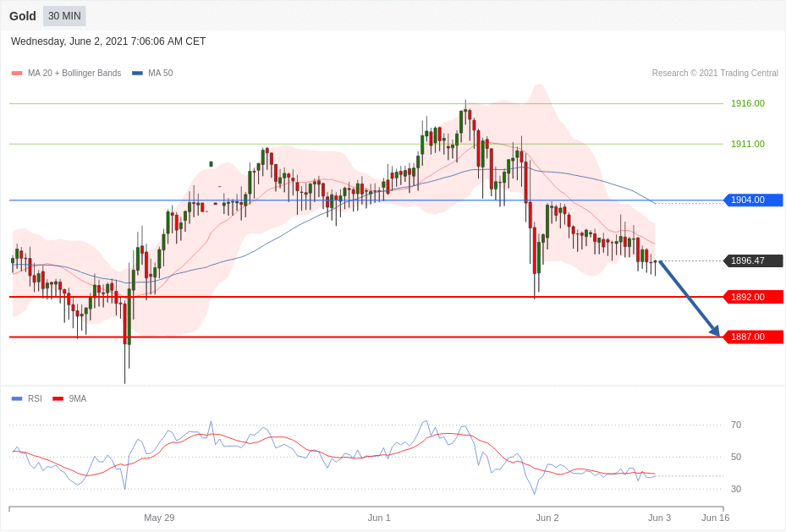Click the Jun 1 date on timeline
The image size is (786, 532).
379,518
